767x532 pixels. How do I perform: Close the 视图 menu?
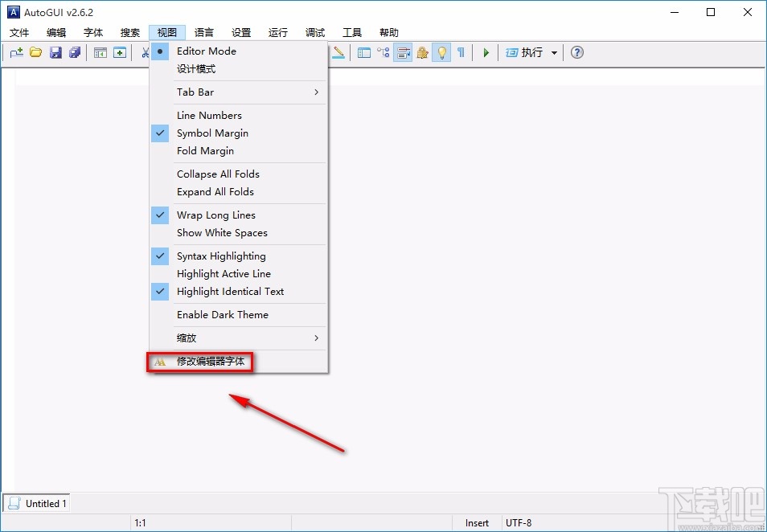coord(167,33)
